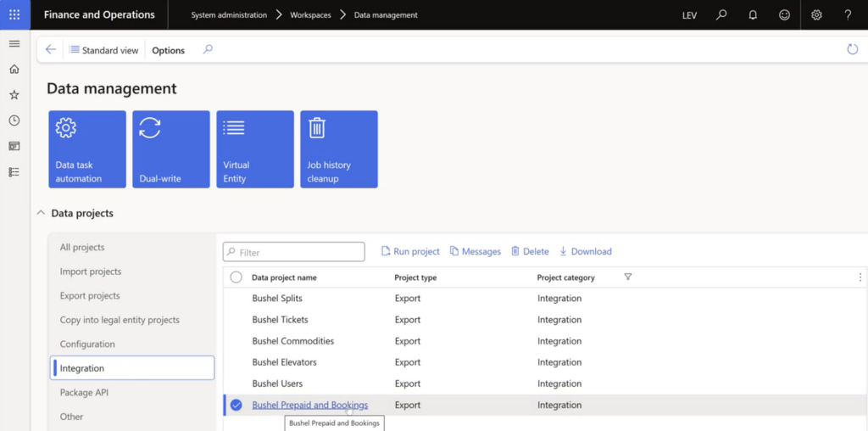Sort by Data project name column header
Viewport: 868px width, 431px height.
click(284, 277)
